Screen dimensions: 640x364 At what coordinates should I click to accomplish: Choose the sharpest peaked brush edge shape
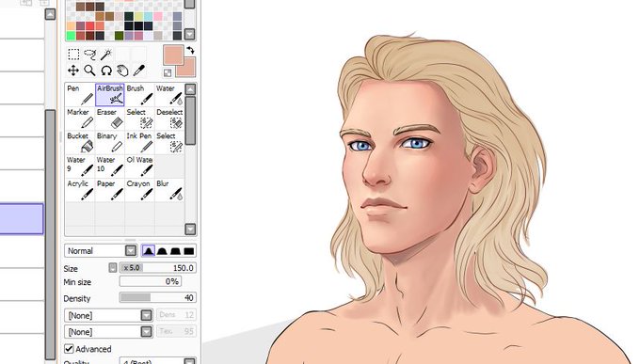pyautogui.click(x=148, y=250)
